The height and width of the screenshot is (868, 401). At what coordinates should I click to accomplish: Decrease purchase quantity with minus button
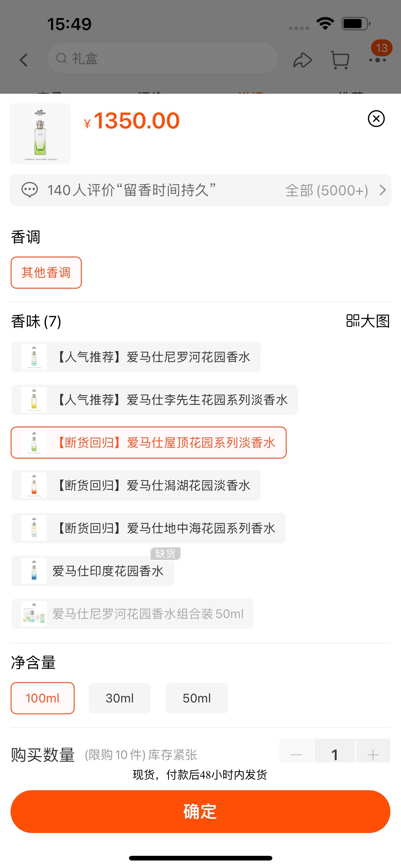coord(296,754)
